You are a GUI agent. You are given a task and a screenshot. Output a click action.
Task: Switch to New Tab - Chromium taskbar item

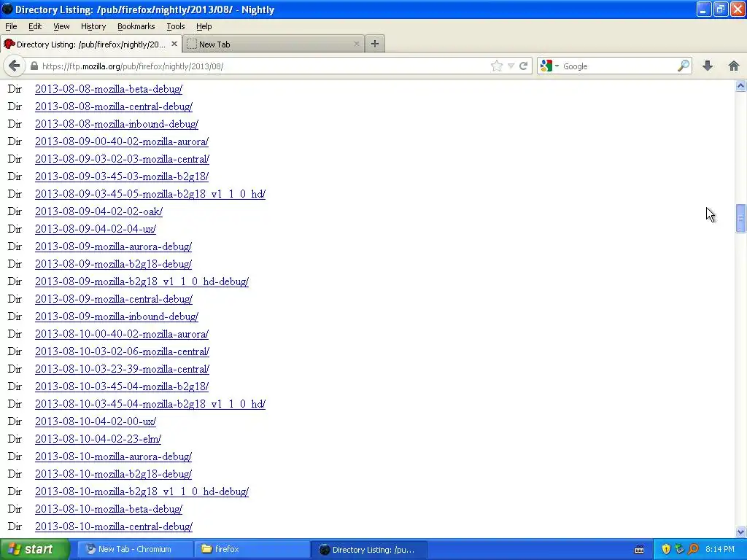(x=135, y=550)
